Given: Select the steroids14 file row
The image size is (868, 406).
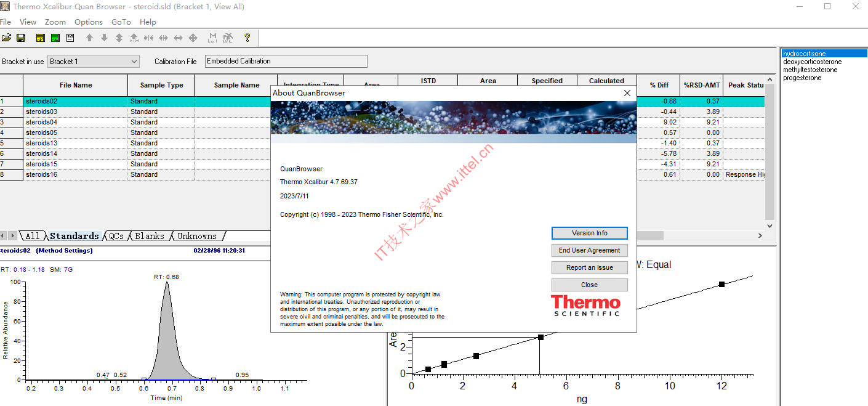Looking at the screenshot, I should click(76, 153).
